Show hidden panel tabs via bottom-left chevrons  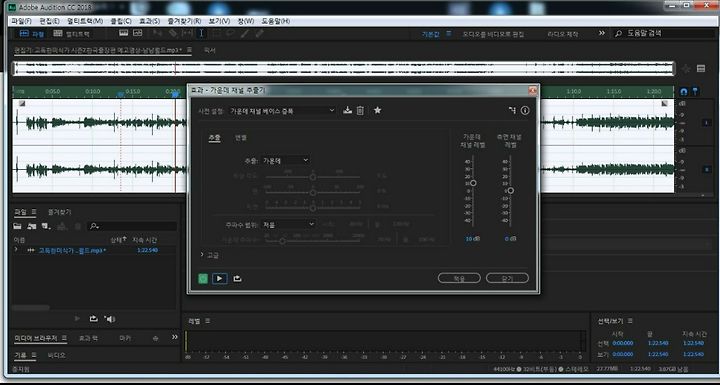174,337
